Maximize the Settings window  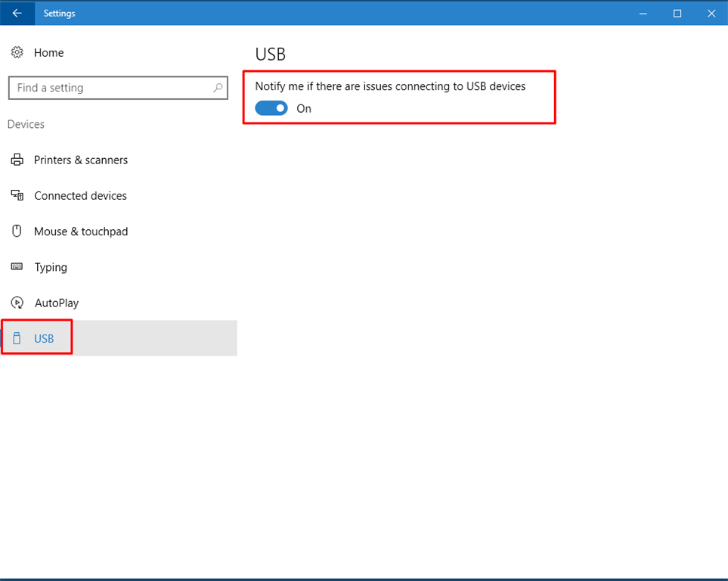[x=677, y=13]
